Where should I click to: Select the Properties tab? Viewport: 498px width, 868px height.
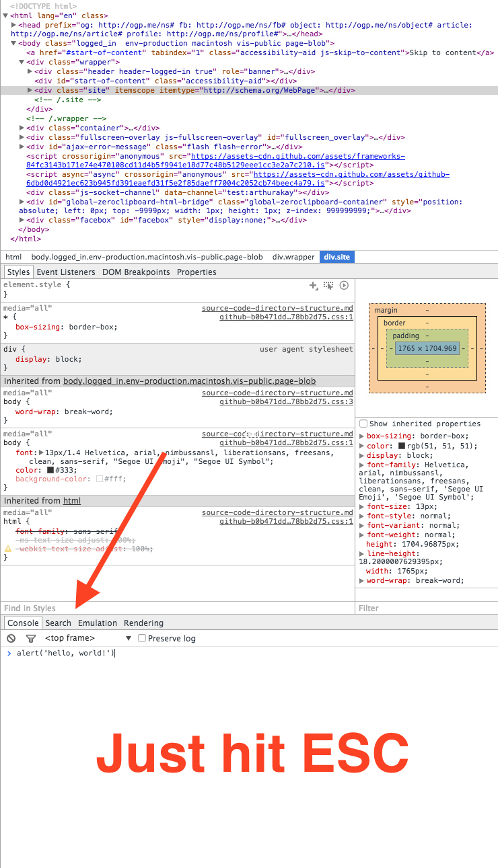tap(197, 272)
